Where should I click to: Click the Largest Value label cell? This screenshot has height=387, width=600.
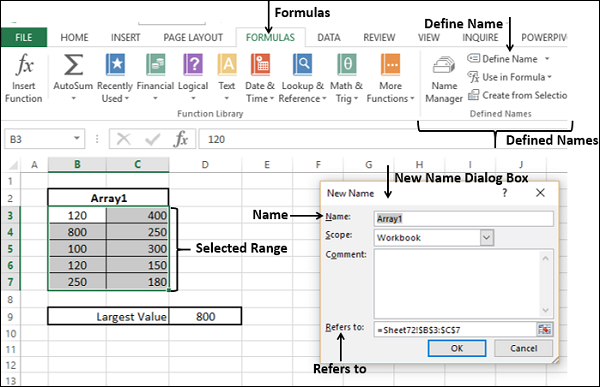pos(108,317)
